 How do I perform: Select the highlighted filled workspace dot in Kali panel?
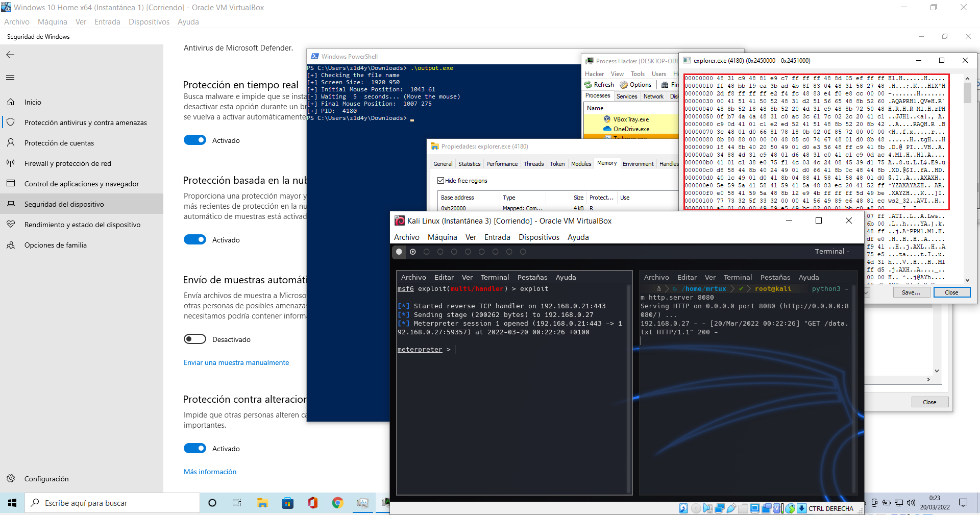click(x=399, y=252)
